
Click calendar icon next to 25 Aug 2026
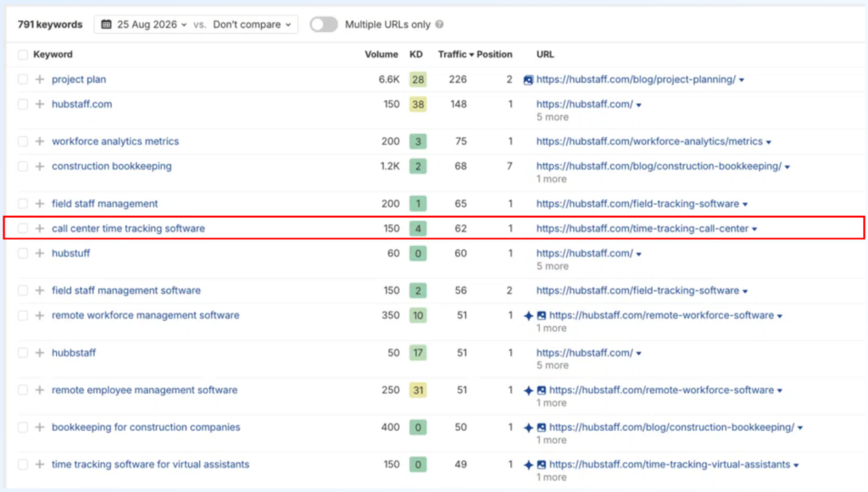(x=106, y=25)
